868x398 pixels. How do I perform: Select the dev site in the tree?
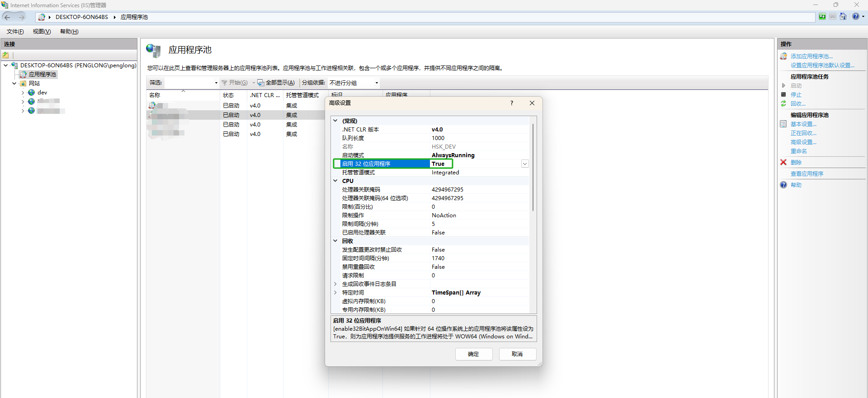click(x=42, y=93)
